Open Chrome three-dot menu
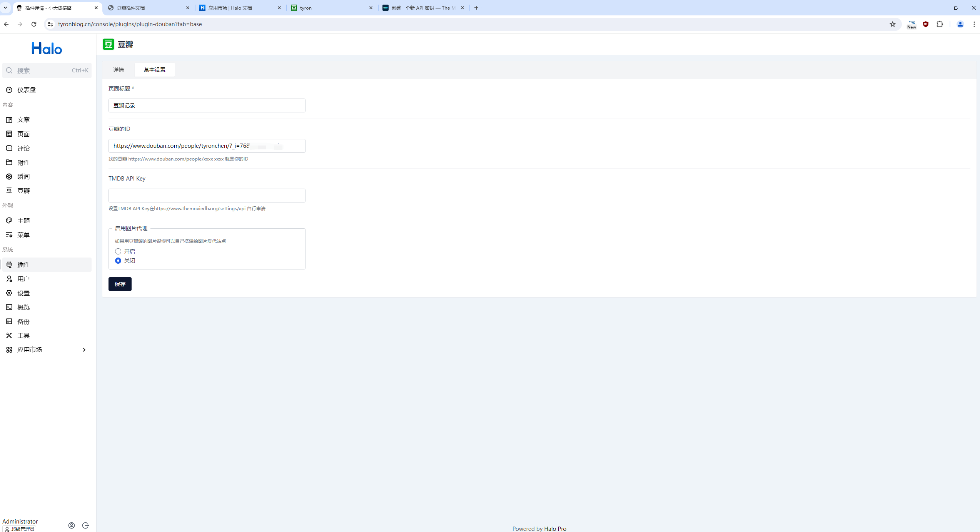 [974, 24]
